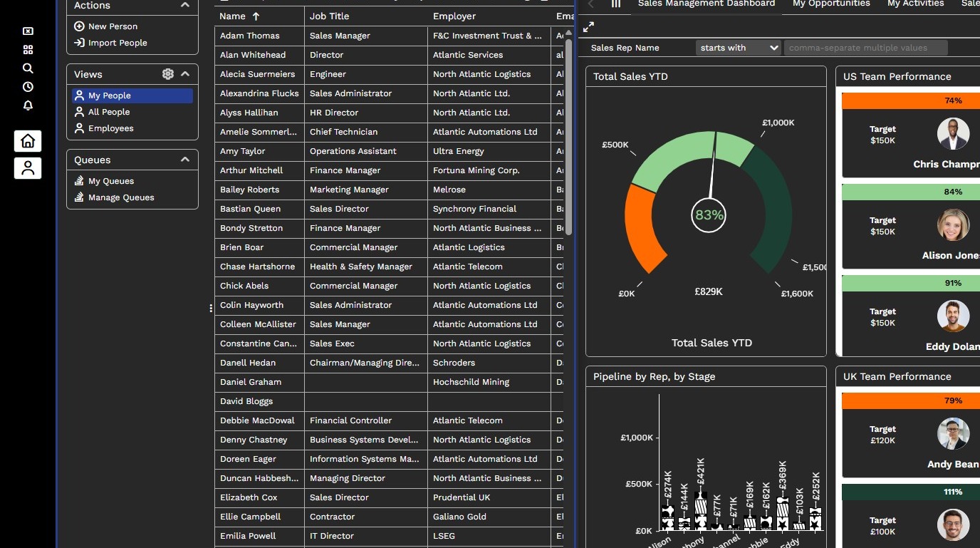Click Chris's 74% orange progress bar
Image resolution: width=980 pixels, height=548 pixels.
coord(911,101)
